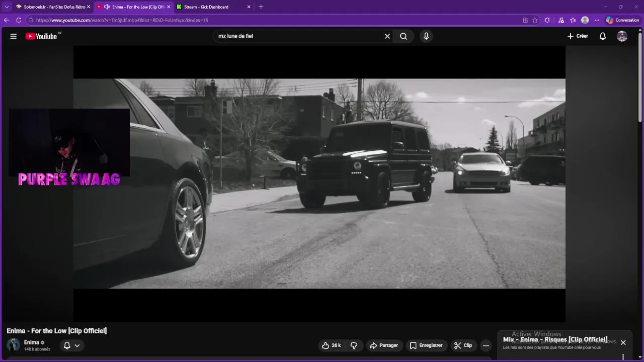This screenshot has height=362, width=644.
Task: Open the favorites list icon
Action: [573, 20]
